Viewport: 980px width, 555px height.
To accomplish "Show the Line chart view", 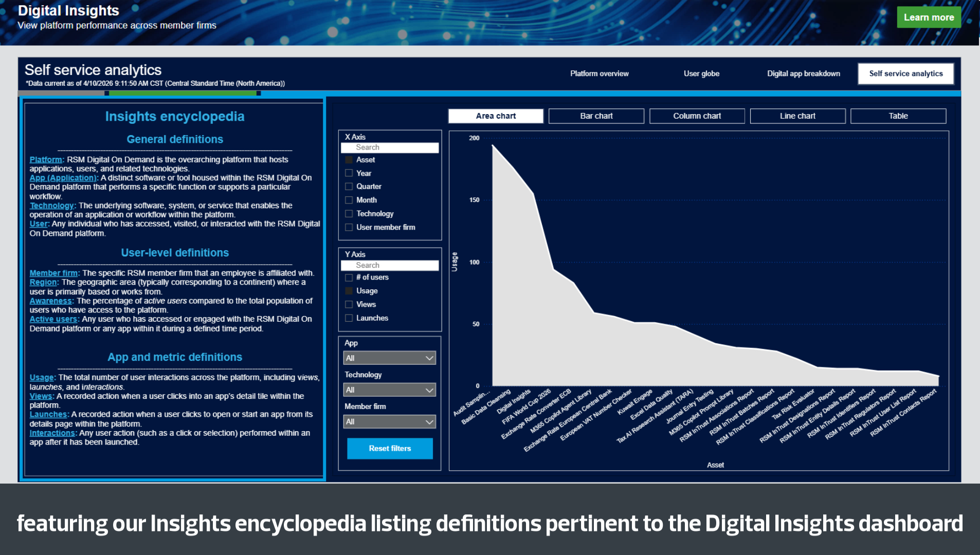I will tap(797, 116).
